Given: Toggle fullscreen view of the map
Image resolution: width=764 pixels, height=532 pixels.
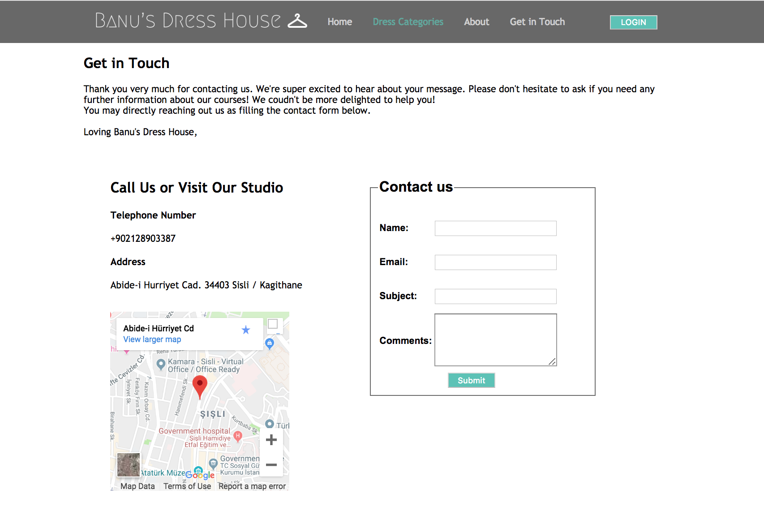Looking at the screenshot, I should [x=272, y=325].
